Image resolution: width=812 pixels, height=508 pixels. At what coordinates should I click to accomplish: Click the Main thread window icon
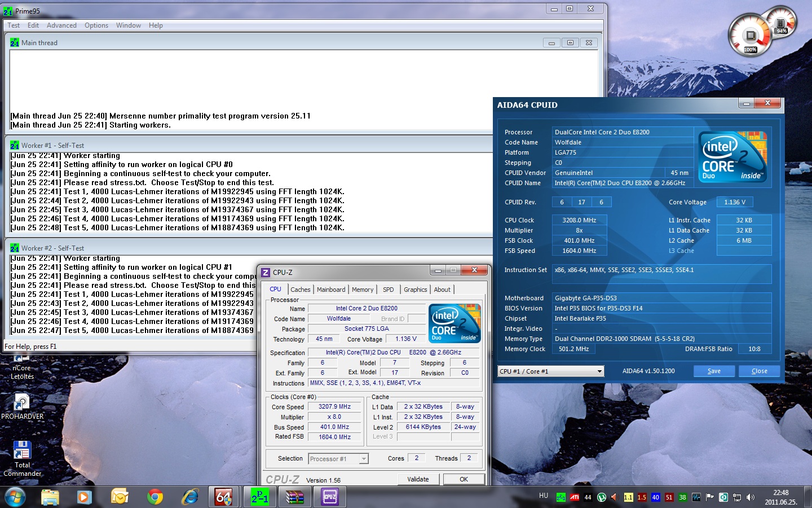coord(15,42)
